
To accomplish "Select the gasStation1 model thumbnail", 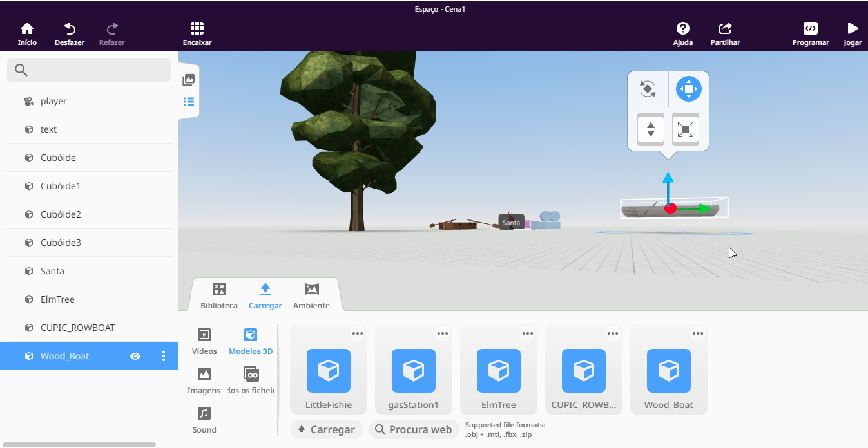I will [x=414, y=371].
